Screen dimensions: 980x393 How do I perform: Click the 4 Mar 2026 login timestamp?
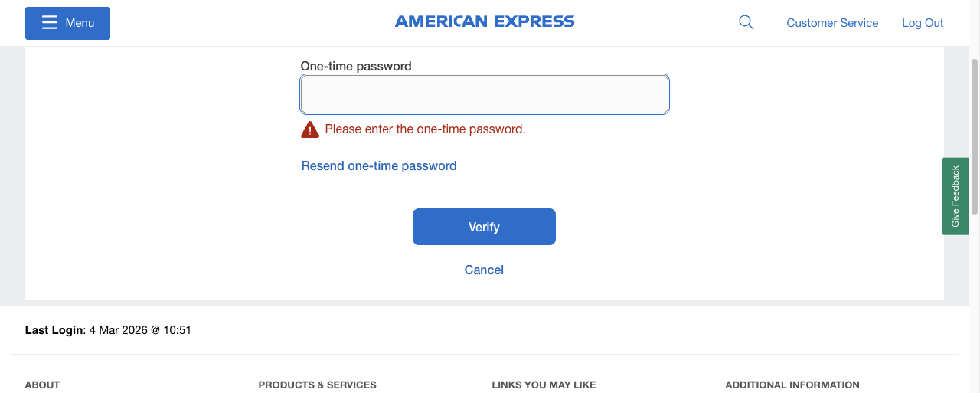(x=140, y=330)
